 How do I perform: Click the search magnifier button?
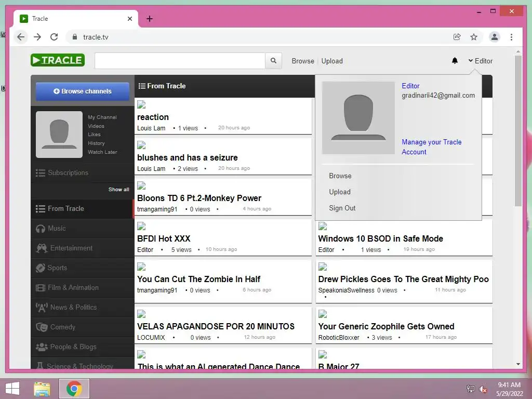273,61
